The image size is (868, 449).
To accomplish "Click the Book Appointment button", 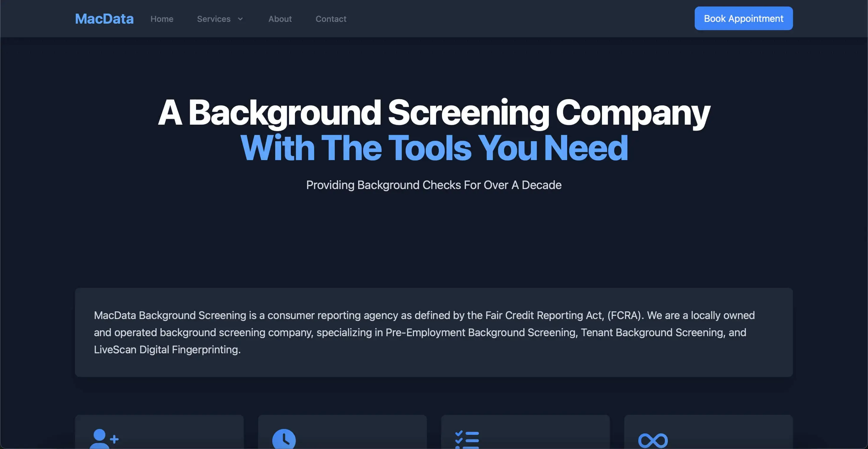I will 743,18.
